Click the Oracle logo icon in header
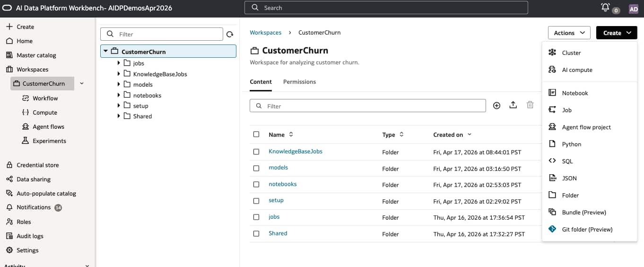The height and width of the screenshot is (267, 644). pyautogui.click(x=8, y=8)
